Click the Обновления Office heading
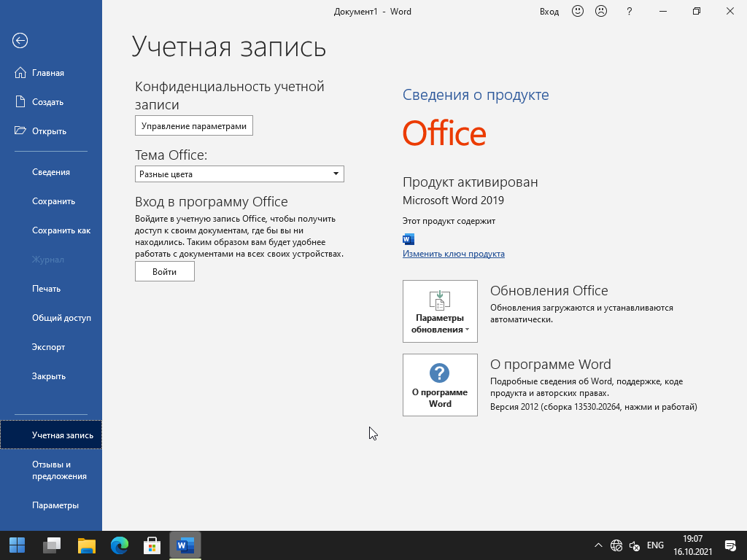 point(549,290)
